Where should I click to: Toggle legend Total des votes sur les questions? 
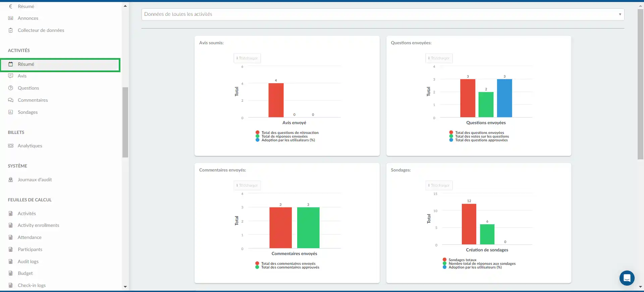pos(479,136)
